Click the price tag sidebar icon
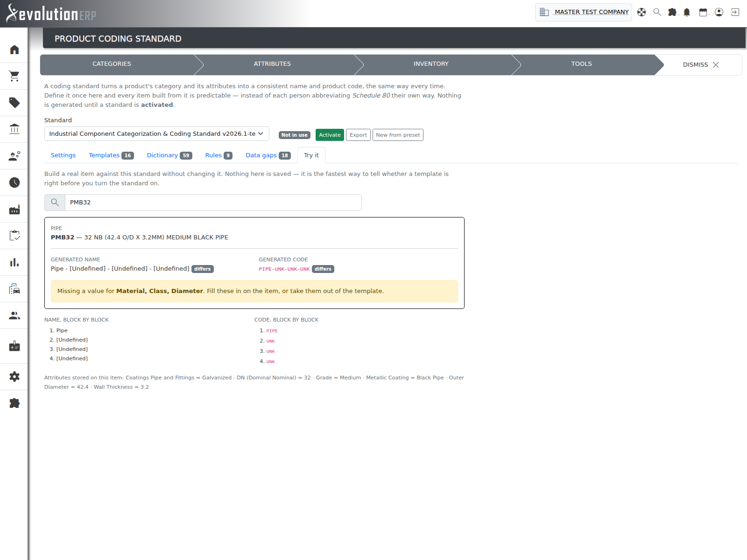This screenshot has width=747, height=560. [14, 103]
